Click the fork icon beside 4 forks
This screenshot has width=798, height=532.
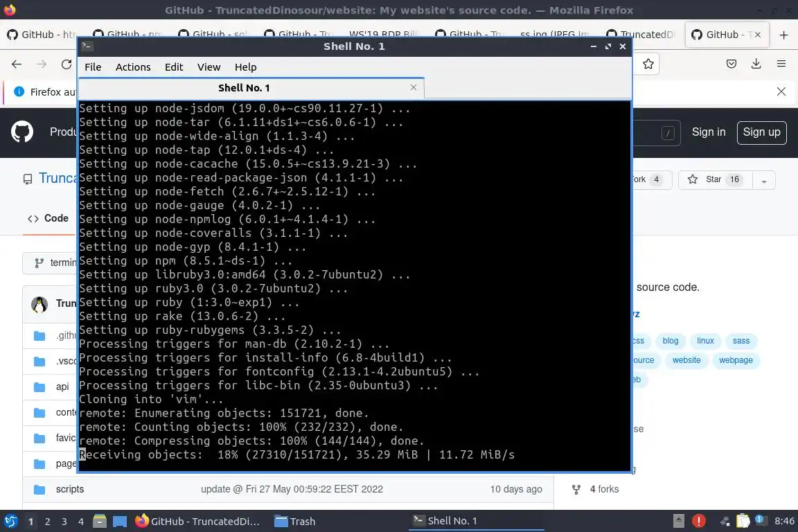[576, 490]
